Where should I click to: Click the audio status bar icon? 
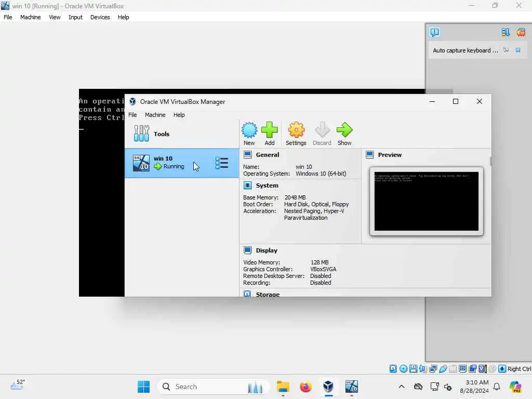click(x=423, y=369)
